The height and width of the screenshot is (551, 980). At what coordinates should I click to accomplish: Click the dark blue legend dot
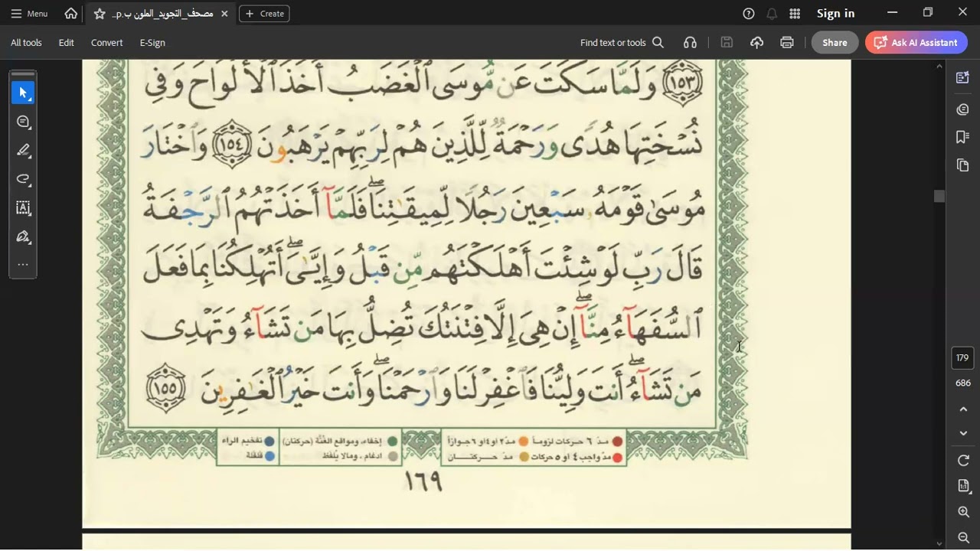coord(269,442)
